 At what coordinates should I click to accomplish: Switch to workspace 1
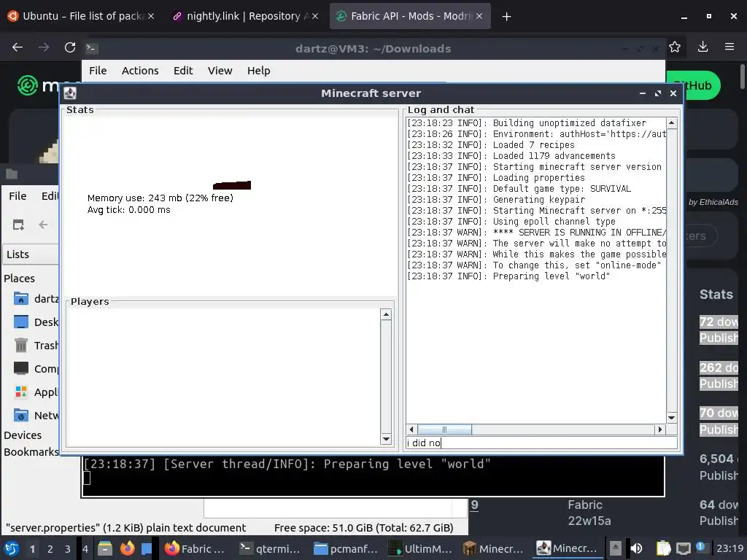32,549
